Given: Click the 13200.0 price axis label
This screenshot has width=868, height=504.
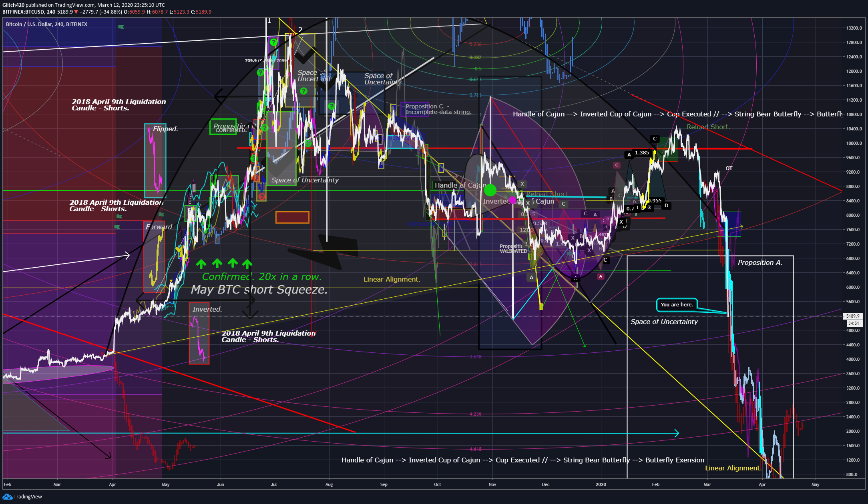Looking at the screenshot, I should (854, 28).
